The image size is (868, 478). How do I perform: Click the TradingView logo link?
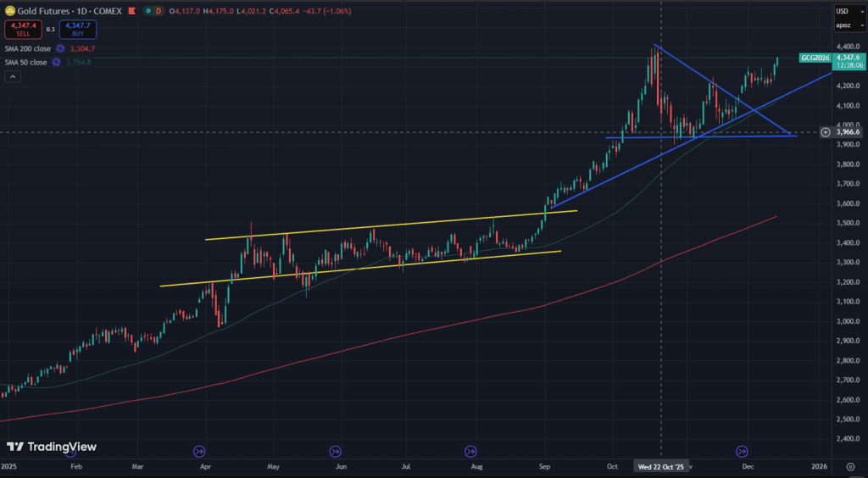52,447
